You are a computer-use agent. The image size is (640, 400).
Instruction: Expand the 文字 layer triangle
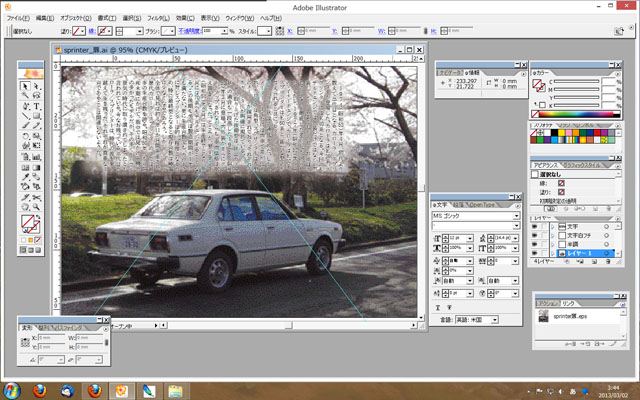tap(553, 227)
